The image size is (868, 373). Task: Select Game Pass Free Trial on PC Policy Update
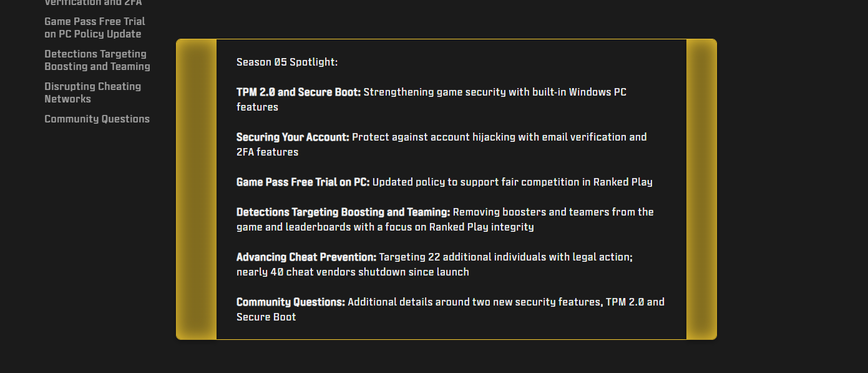[x=94, y=27]
